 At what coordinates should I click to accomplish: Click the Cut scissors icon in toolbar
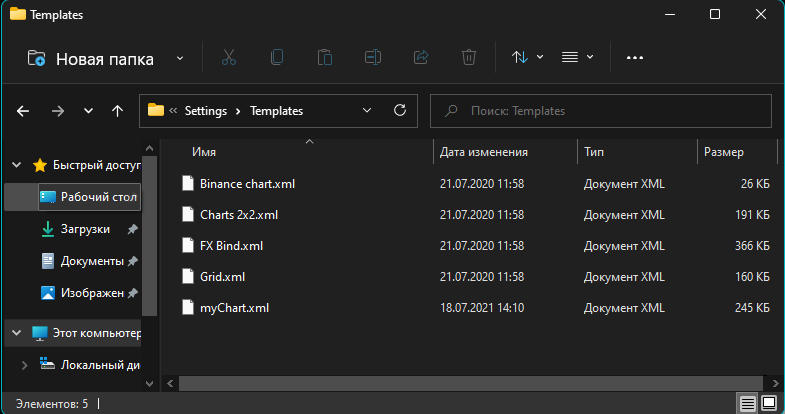point(228,58)
